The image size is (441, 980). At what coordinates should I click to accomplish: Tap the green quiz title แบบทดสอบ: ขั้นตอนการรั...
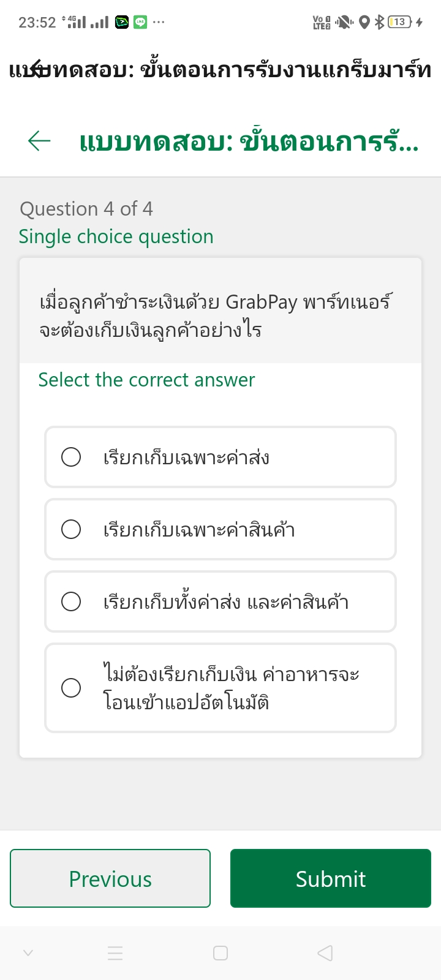[x=249, y=142]
